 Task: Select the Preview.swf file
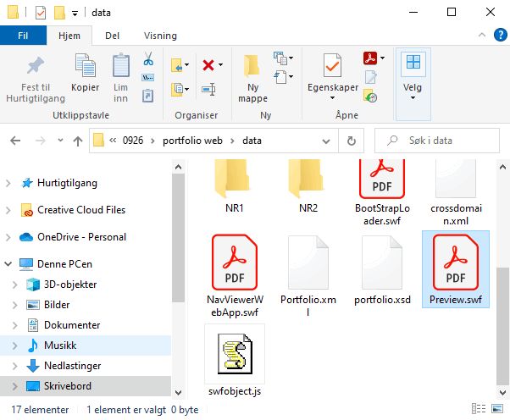coord(456,269)
